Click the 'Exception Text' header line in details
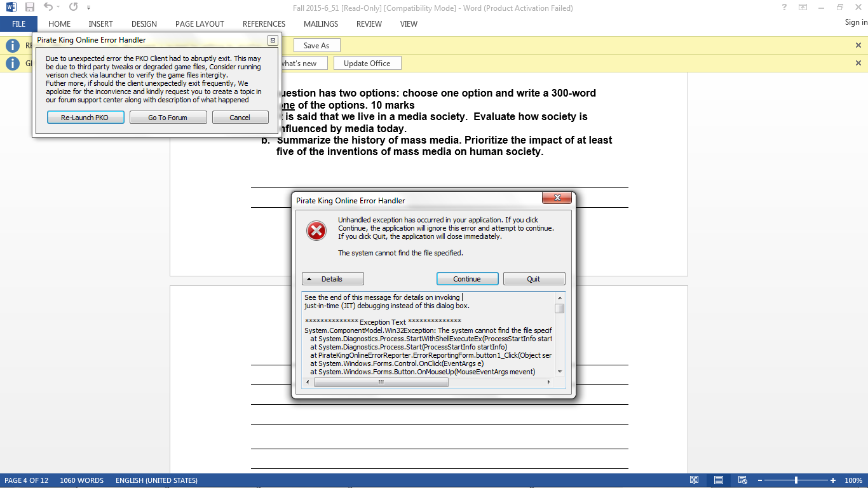Image resolution: width=868 pixels, height=488 pixels. tap(383, 322)
